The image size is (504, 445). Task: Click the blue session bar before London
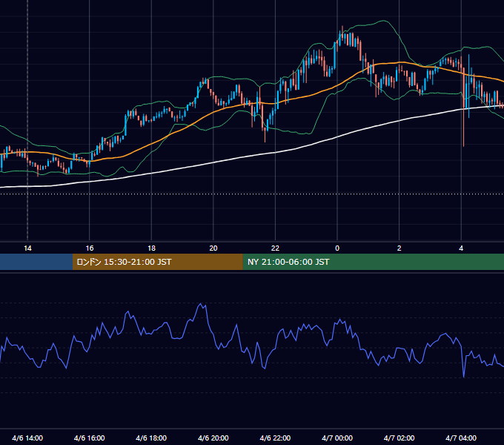[36, 262]
